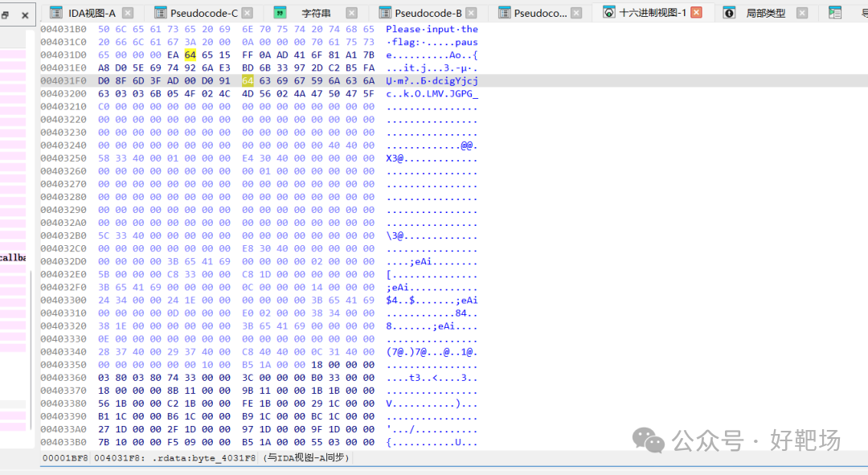Open the 字符串 tab
The width and height of the screenshot is (868, 475).
[x=316, y=13]
